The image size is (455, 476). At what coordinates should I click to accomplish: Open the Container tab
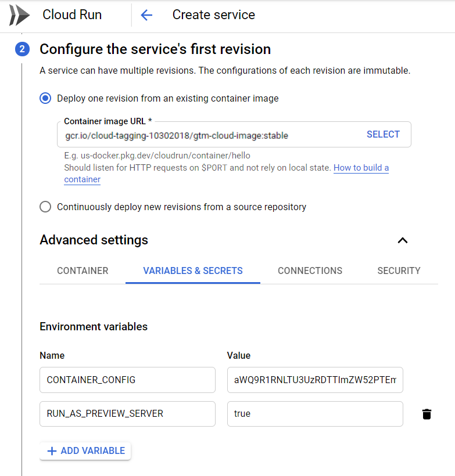[83, 271]
